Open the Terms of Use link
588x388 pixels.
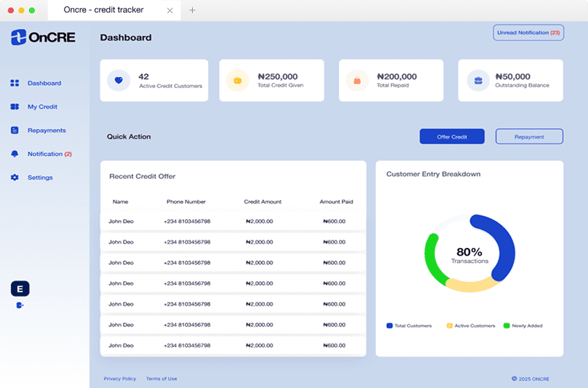162,378
